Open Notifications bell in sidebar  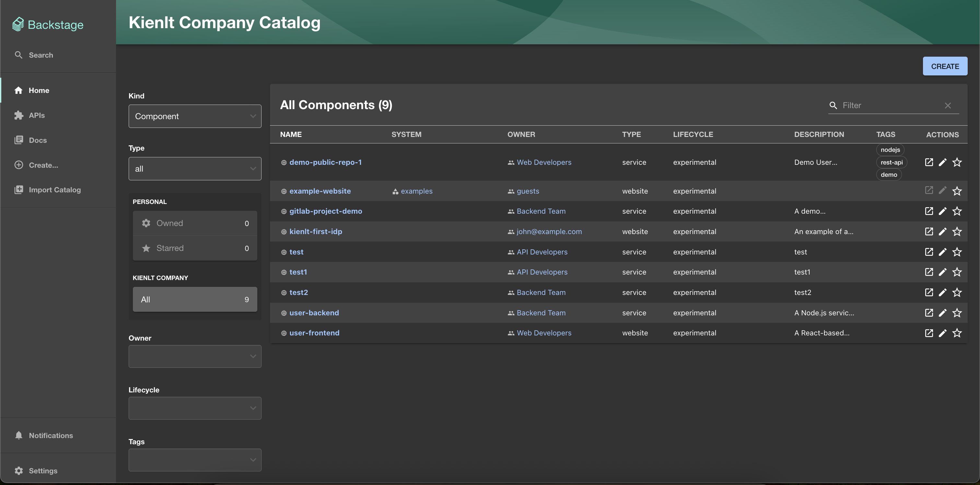(19, 435)
